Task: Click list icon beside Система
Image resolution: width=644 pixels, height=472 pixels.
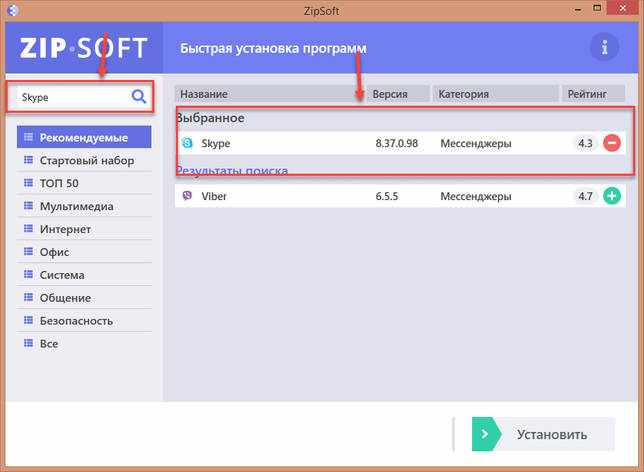Action: tap(28, 274)
